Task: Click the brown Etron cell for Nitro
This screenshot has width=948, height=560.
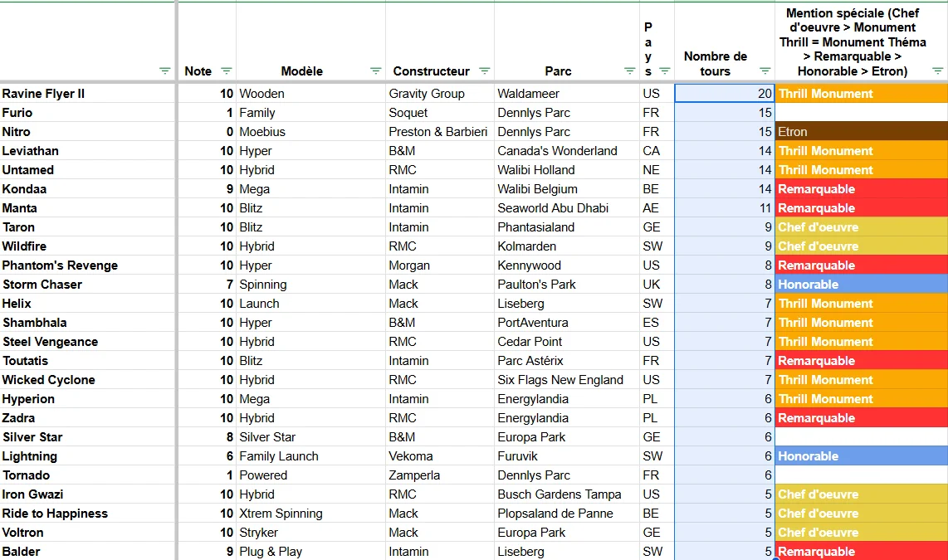Action: pyautogui.click(x=861, y=132)
